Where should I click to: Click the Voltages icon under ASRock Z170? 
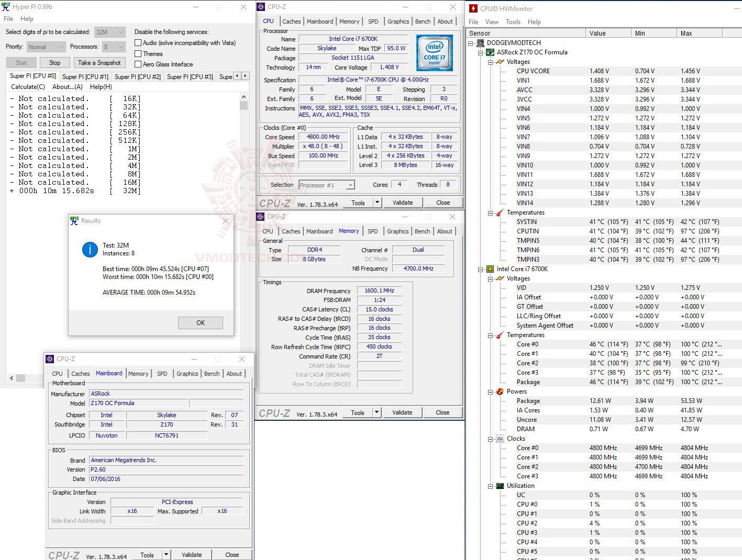[x=500, y=62]
